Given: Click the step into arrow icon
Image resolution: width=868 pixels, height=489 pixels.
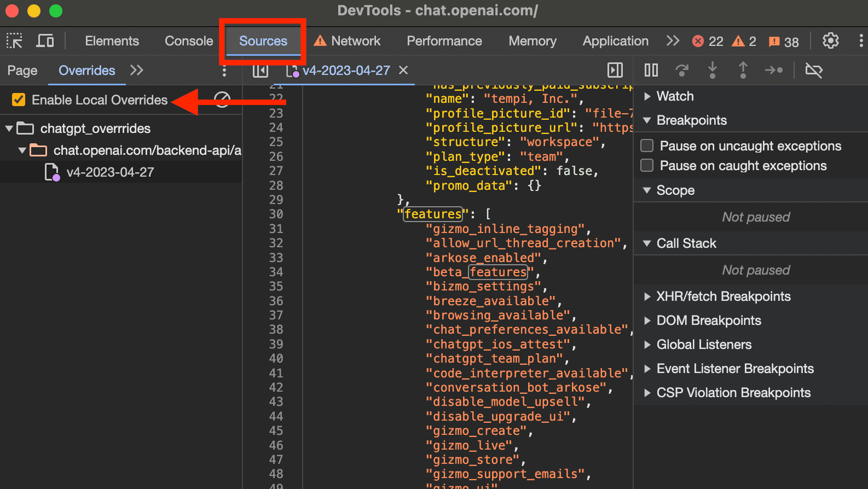Looking at the screenshot, I should [x=712, y=70].
